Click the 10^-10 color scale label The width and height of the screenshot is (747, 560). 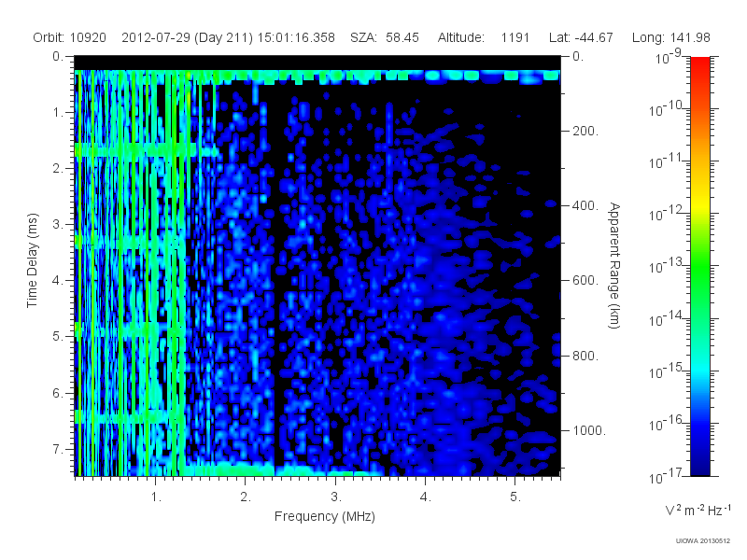[665, 109]
